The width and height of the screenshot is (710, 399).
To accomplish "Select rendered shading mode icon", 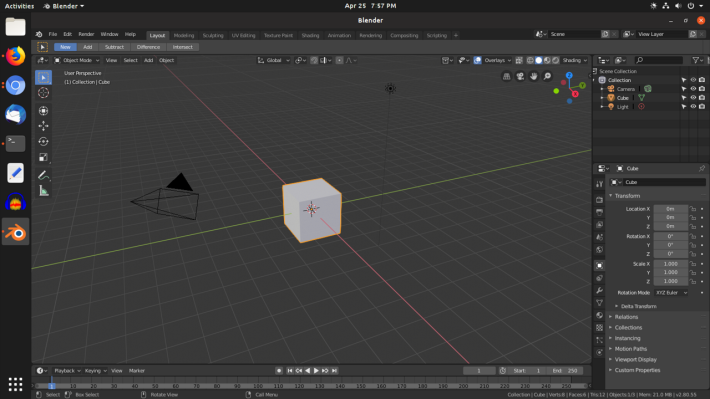I will 556,60.
